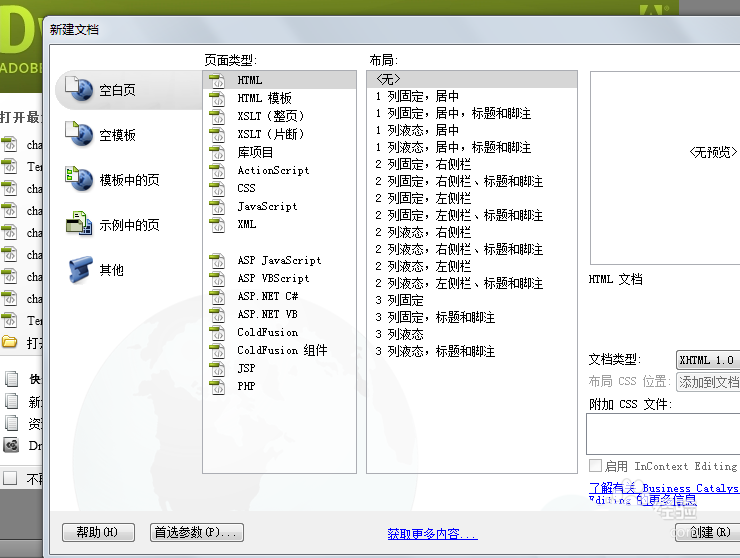Click the Dreamweaver Exchange icon in welcome screen
Screen dimensions: 740x558
[11, 445]
